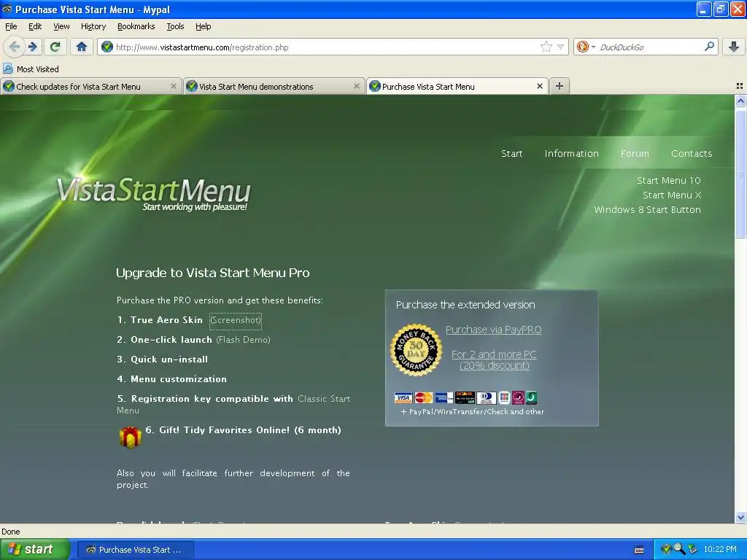Click the Tidy Favorites Online gift text
The image size is (747, 560).
pos(244,430)
